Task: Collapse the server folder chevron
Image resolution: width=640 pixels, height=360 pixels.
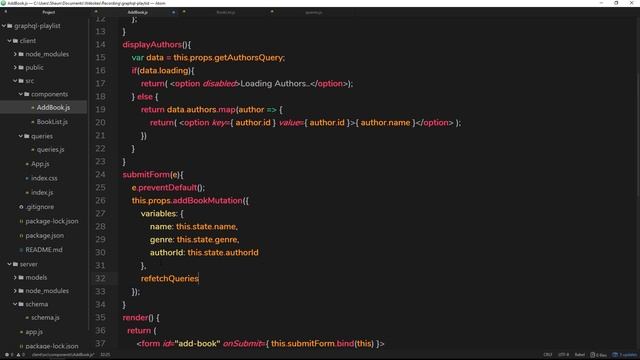Action: point(9,264)
